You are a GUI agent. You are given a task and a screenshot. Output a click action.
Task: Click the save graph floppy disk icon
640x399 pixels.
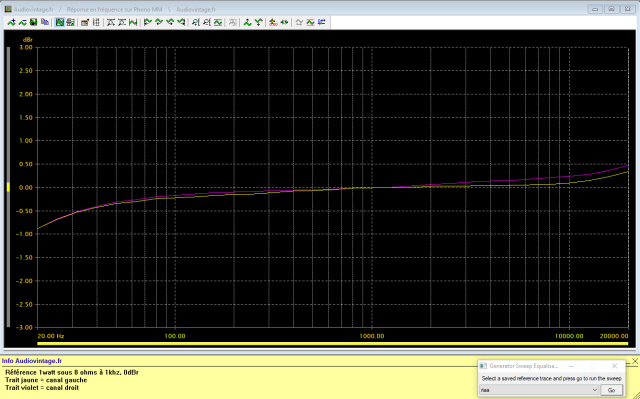click(x=33, y=22)
